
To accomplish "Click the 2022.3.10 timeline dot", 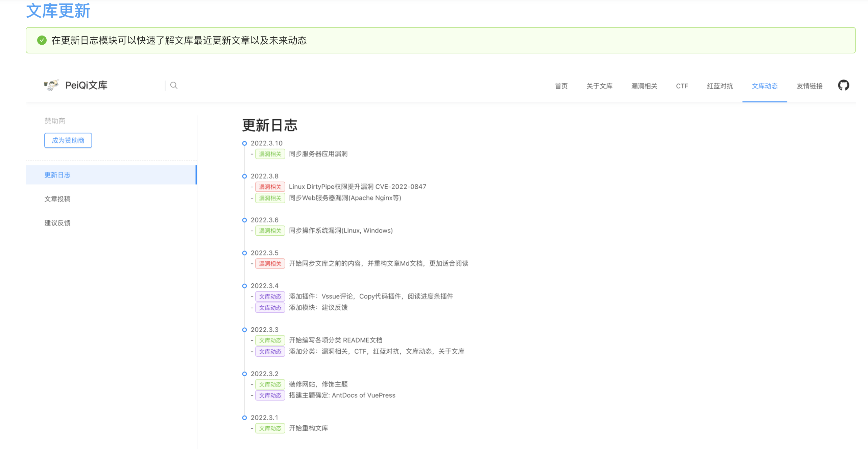I will click(244, 143).
